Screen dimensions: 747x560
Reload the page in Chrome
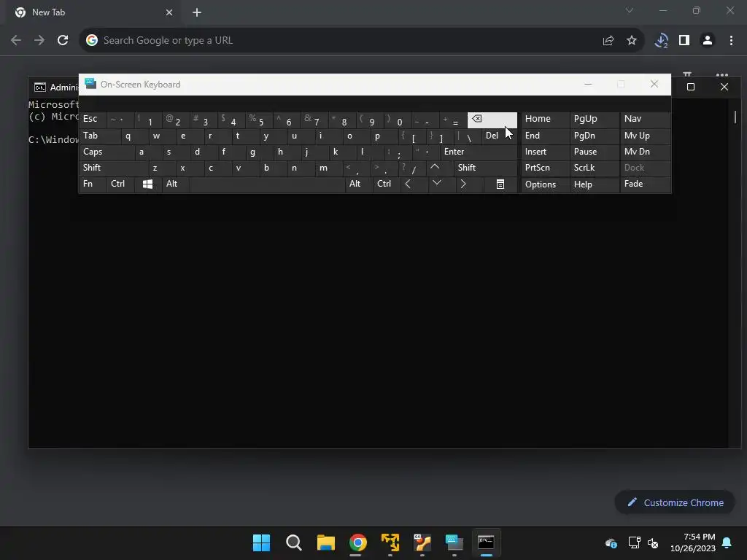[63, 41]
